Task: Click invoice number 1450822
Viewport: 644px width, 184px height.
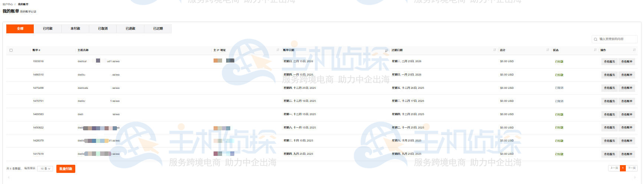Action: click(38, 128)
